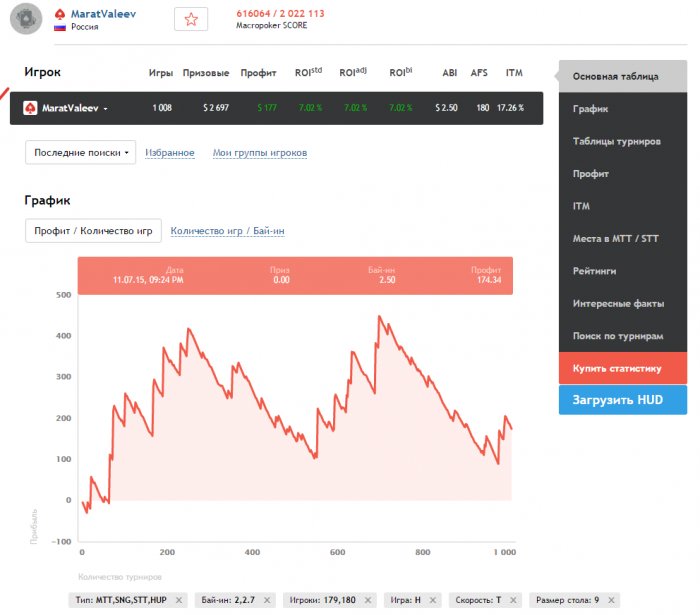The width and height of the screenshot is (700, 615).
Task: Remove the Тип: MTT,SNG,STT,HUP filter
Action: click(179, 600)
